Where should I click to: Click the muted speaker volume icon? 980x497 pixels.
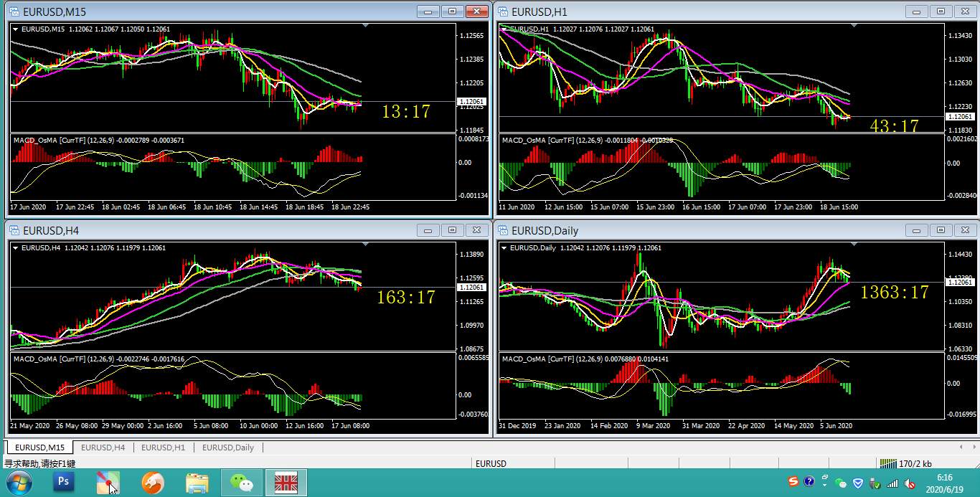pyautogui.click(x=908, y=483)
